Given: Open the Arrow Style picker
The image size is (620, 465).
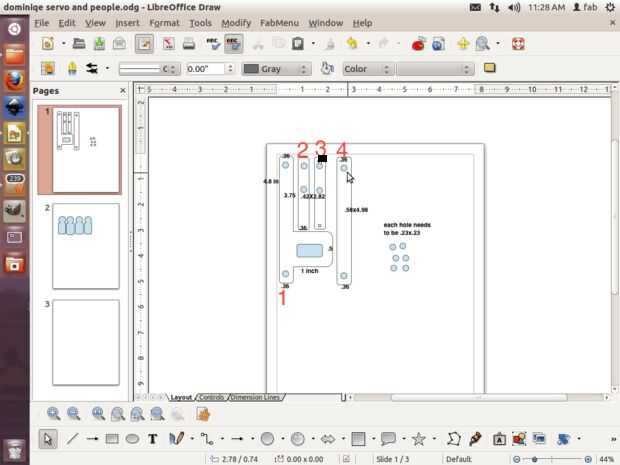Looking at the screenshot, I should (x=92, y=68).
